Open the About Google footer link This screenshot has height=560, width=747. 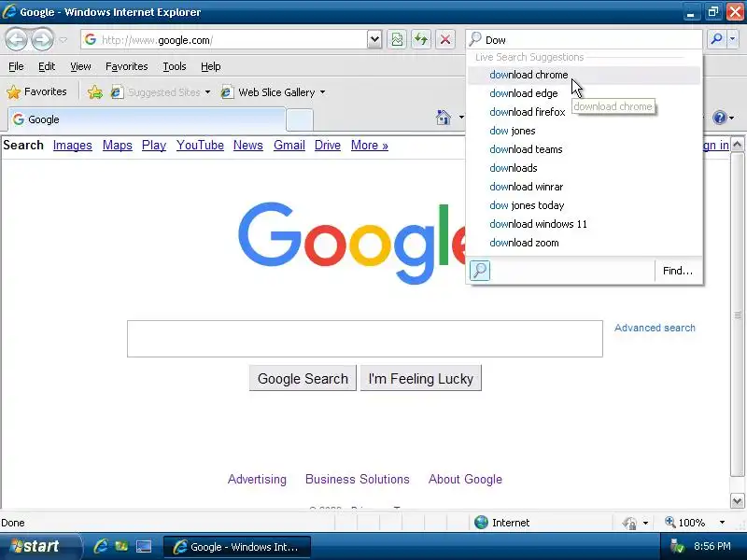pos(465,479)
